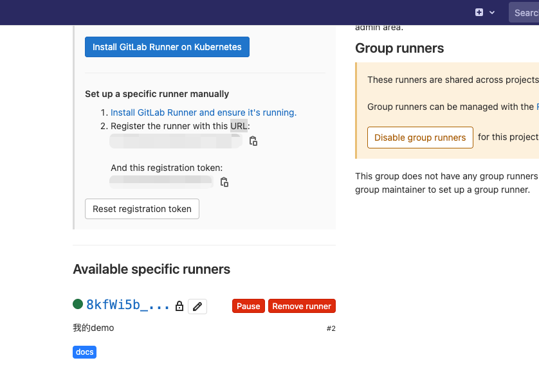The image size is (539, 392).
Task: Click 'Set up a specific runner manually' heading
Action: pos(157,94)
